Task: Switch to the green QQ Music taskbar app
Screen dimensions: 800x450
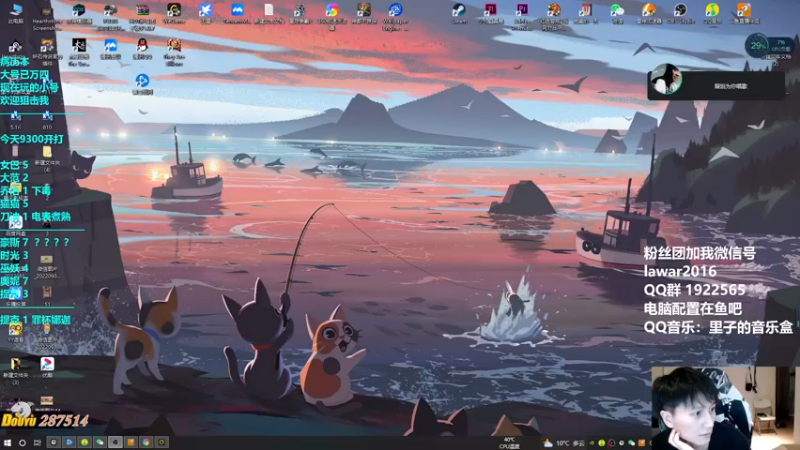Action: coord(85,442)
